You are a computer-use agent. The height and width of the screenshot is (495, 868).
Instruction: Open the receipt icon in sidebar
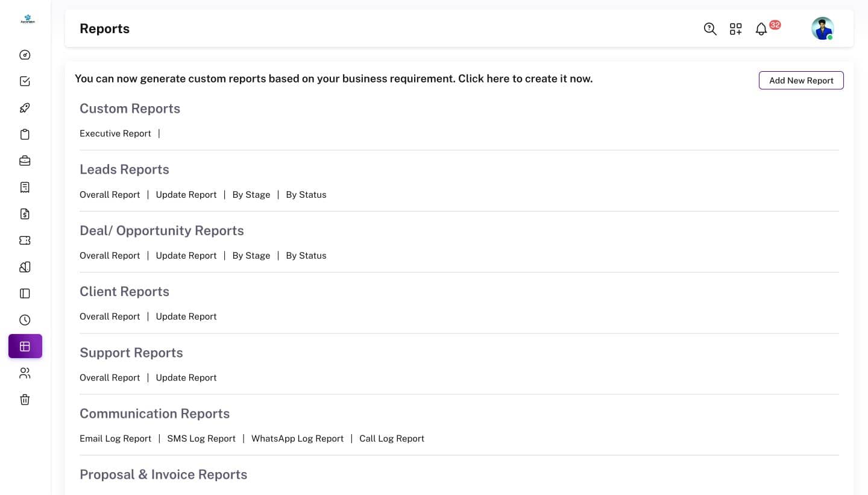(25, 188)
